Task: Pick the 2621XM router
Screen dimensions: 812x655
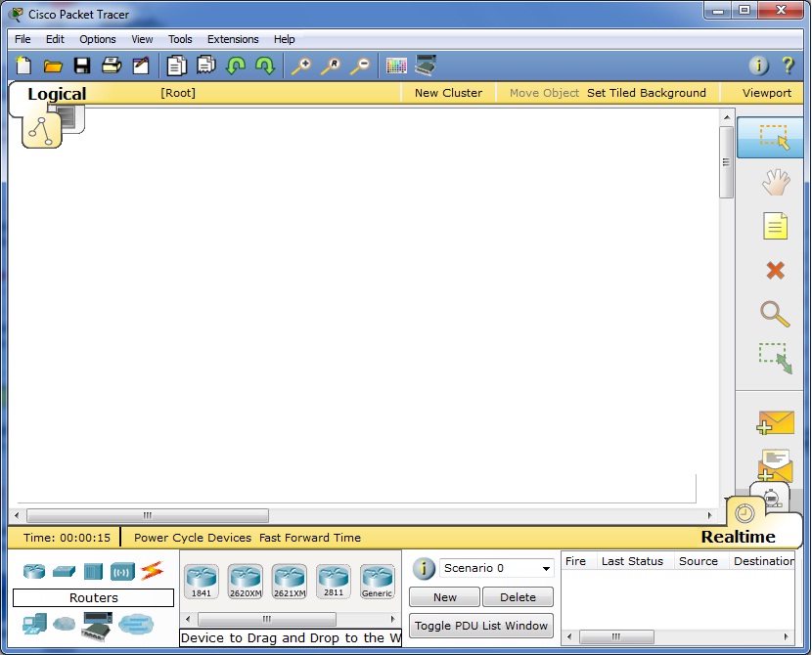Action: [290, 582]
